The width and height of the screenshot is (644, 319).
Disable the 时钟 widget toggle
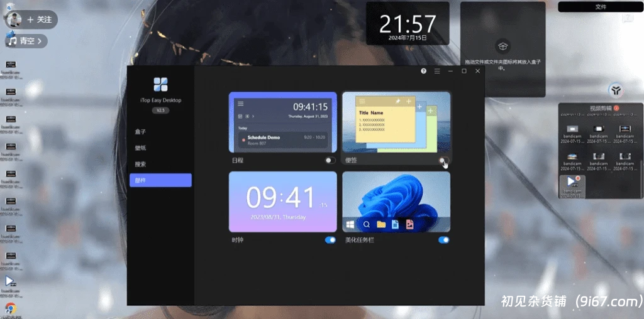(x=330, y=240)
